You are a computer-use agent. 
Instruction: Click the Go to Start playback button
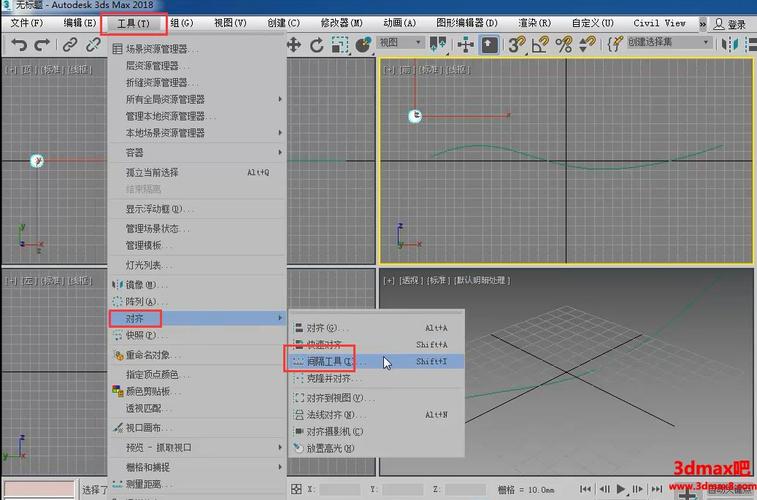click(586, 489)
